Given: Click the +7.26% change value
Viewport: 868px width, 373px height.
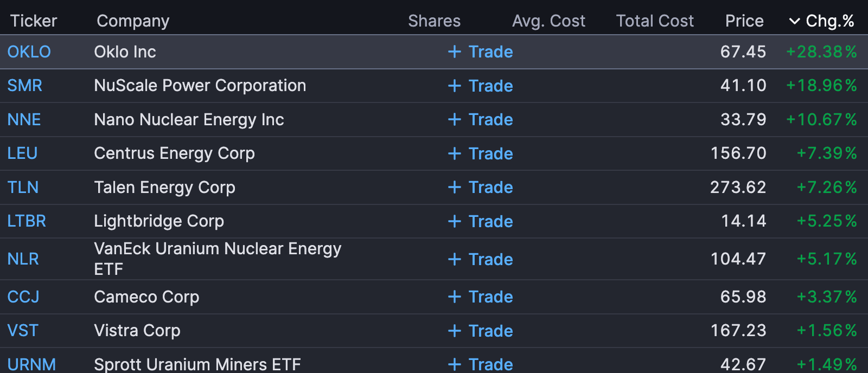Looking at the screenshot, I should tap(826, 187).
